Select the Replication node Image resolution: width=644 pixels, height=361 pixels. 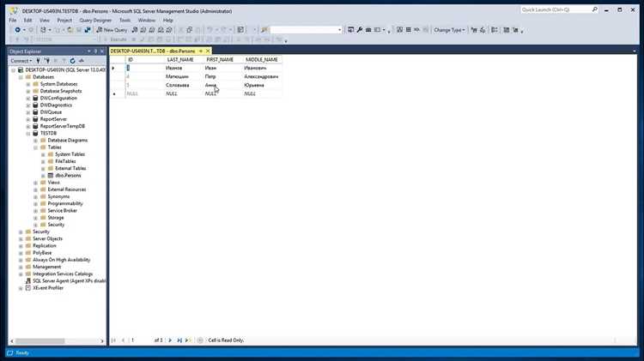pos(45,246)
